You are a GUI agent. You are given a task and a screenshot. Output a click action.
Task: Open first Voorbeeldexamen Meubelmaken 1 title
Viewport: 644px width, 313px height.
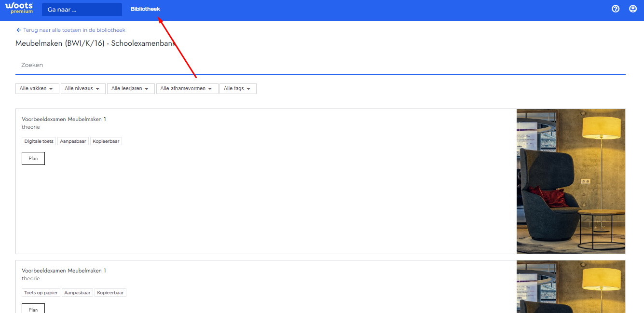64,119
